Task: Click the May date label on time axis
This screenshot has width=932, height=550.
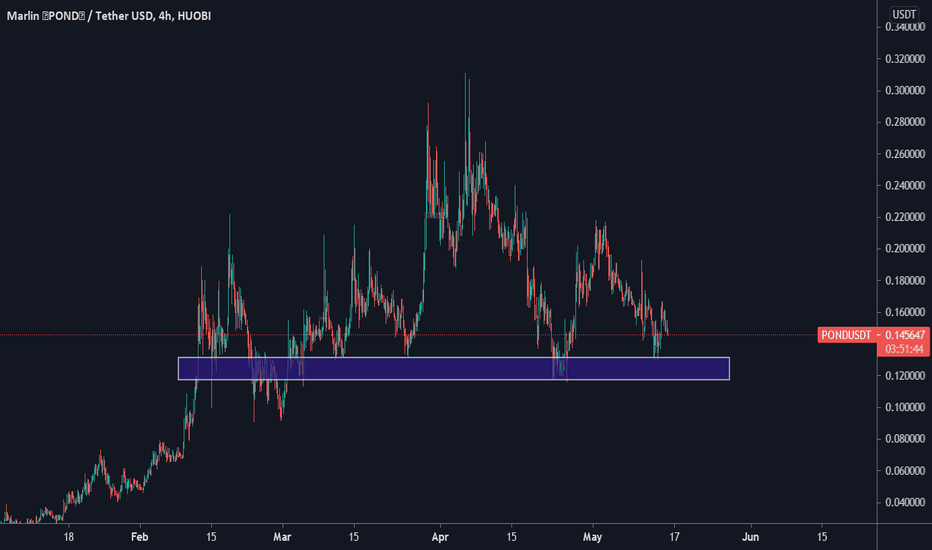Action: point(592,537)
